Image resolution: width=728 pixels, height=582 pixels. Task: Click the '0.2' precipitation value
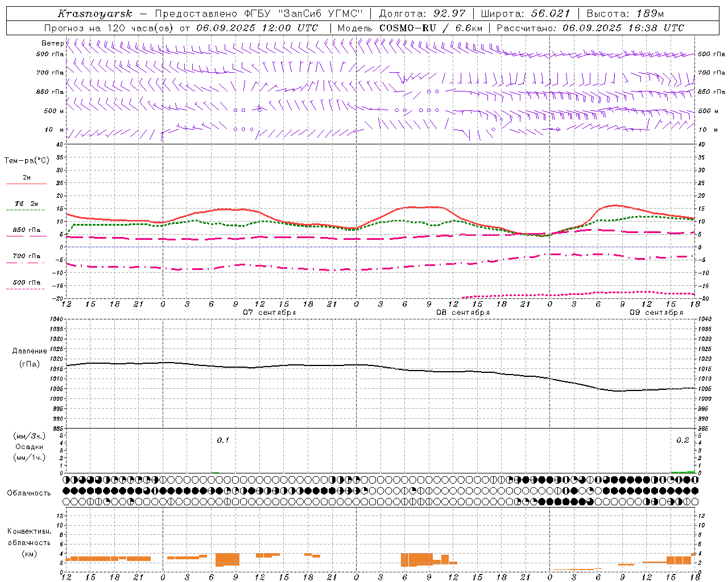click(x=682, y=440)
